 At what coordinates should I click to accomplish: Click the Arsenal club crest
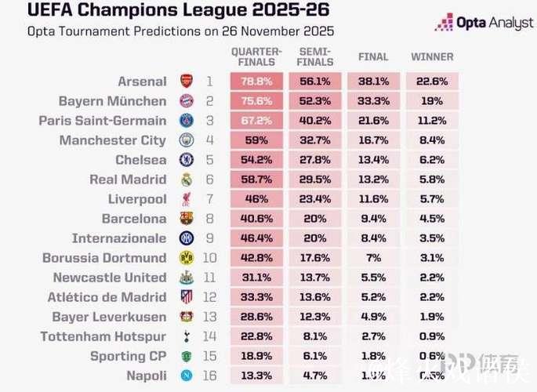coord(186,82)
